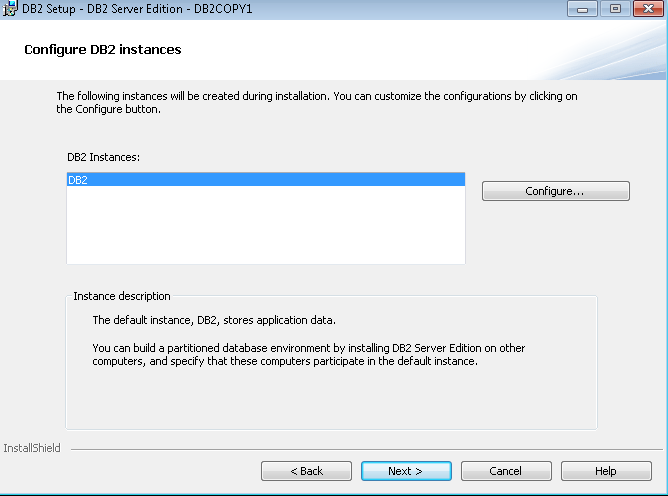Cancel the DB2 setup
This screenshot has width=668, height=496.
[506, 471]
